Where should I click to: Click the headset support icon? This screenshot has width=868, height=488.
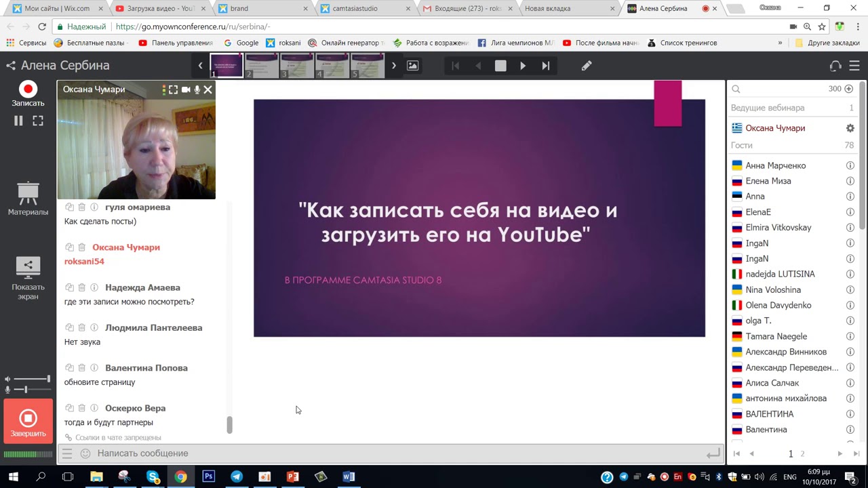tap(835, 66)
